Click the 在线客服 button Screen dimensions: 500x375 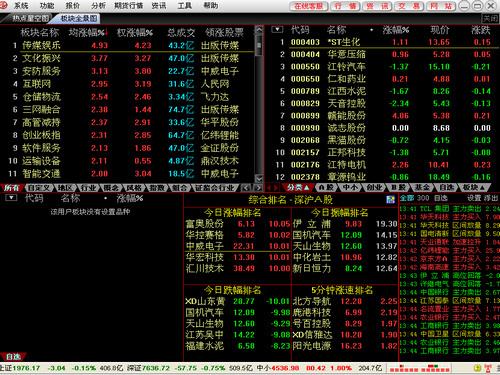click(x=309, y=6)
